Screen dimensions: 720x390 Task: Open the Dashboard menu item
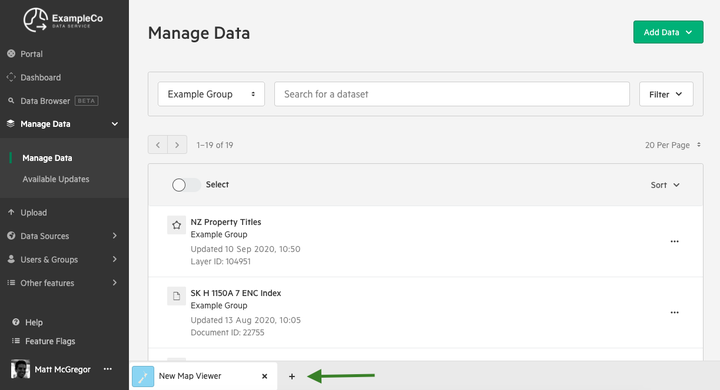(x=40, y=77)
